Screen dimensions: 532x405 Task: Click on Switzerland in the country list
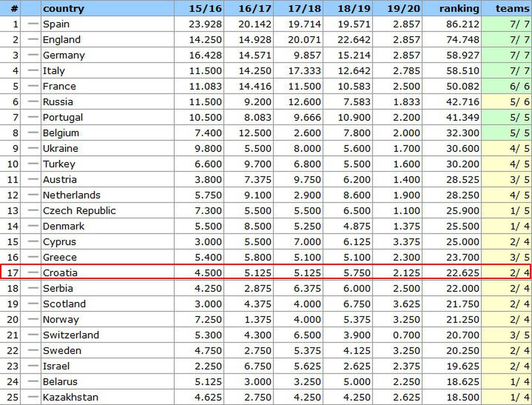pyautogui.click(x=71, y=335)
